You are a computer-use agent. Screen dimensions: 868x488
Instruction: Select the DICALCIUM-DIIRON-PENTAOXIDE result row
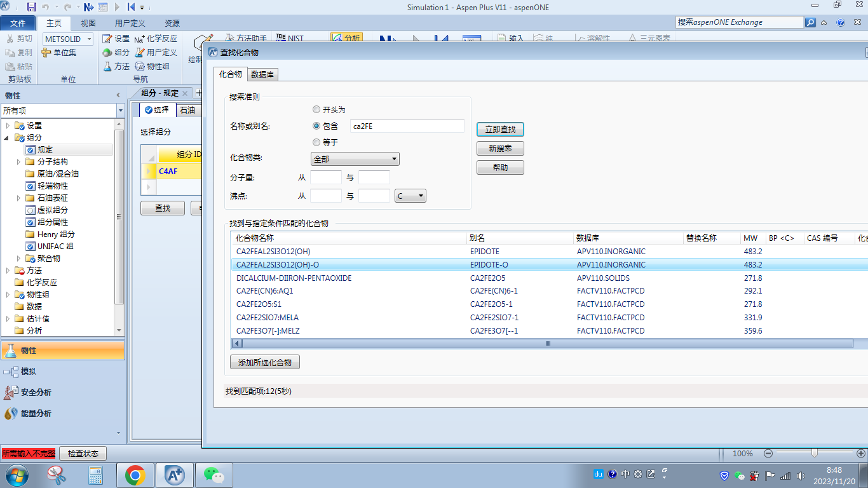tap(550, 278)
